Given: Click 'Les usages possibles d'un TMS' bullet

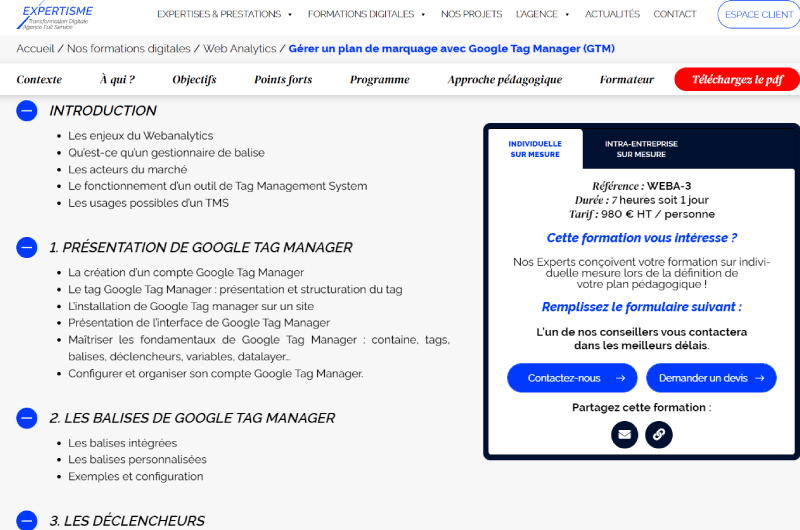Looking at the screenshot, I should tap(148, 203).
